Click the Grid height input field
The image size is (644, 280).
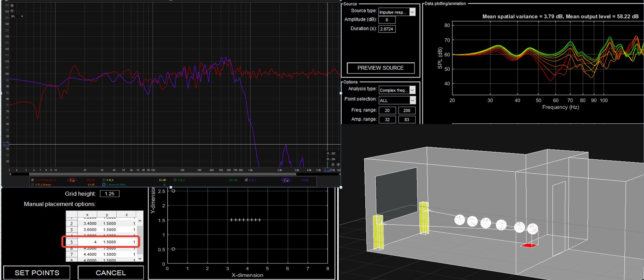coord(109,194)
